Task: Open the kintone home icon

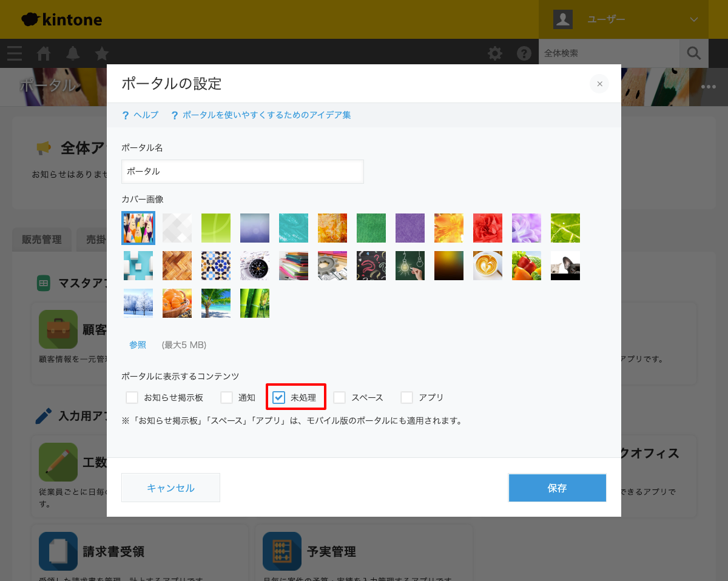Action: (43, 53)
